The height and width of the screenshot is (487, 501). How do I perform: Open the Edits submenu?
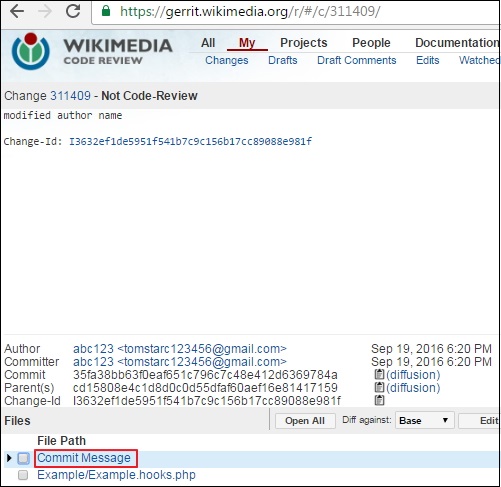click(x=428, y=60)
